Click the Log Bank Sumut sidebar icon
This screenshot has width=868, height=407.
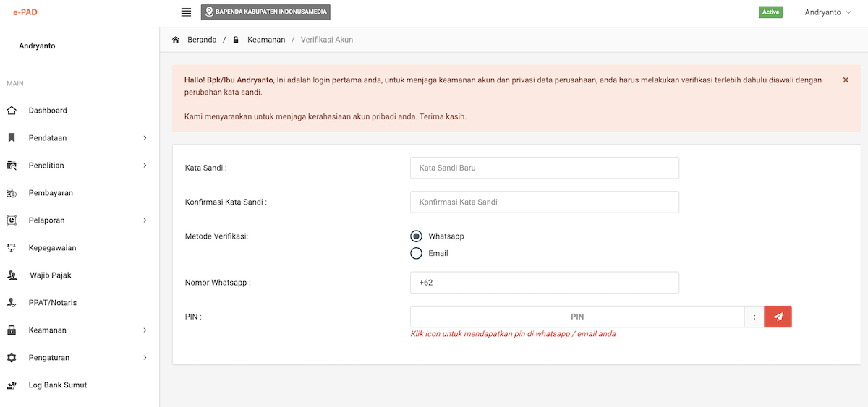12,385
